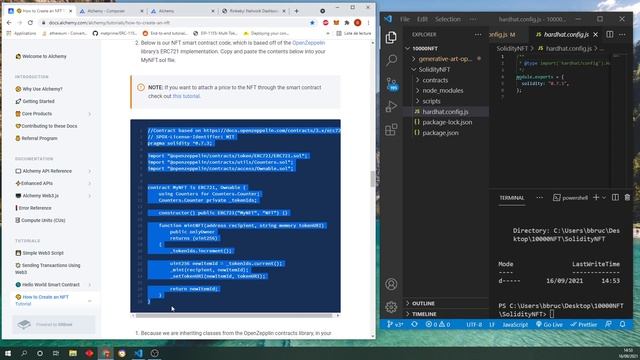Open File Explorer from the taskbar
The image size is (640, 360).
pos(73,353)
